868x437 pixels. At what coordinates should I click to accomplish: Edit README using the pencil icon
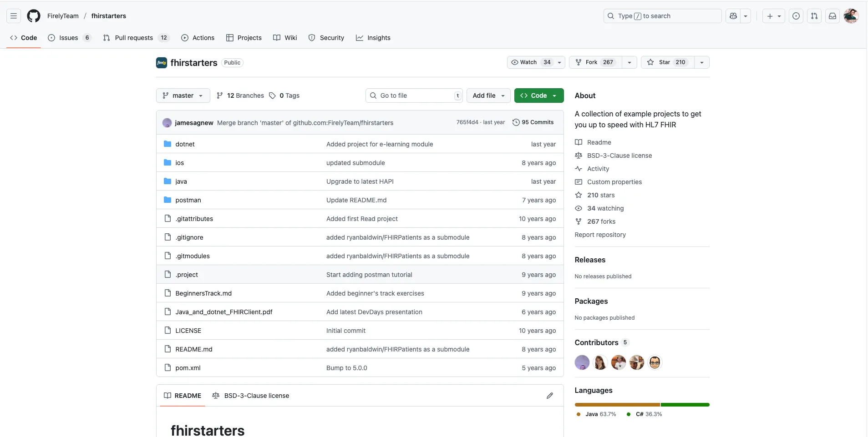click(x=550, y=396)
